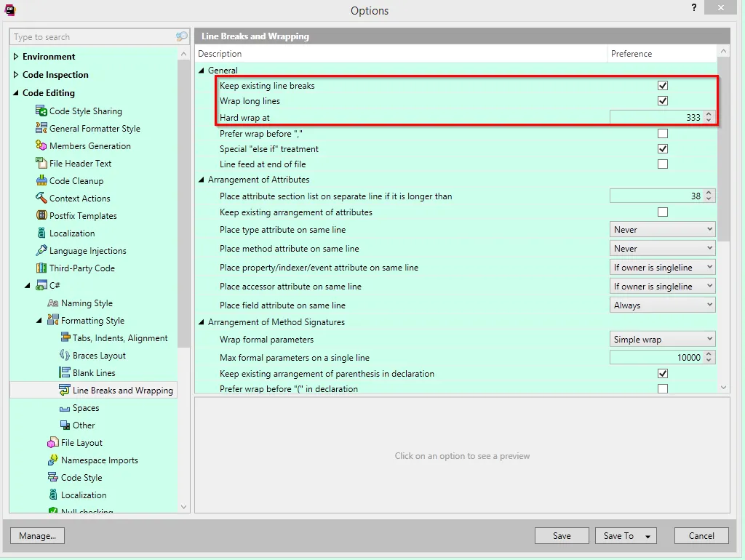Increment the Hard wrap at value
The height and width of the screenshot is (560, 745).
(709, 114)
